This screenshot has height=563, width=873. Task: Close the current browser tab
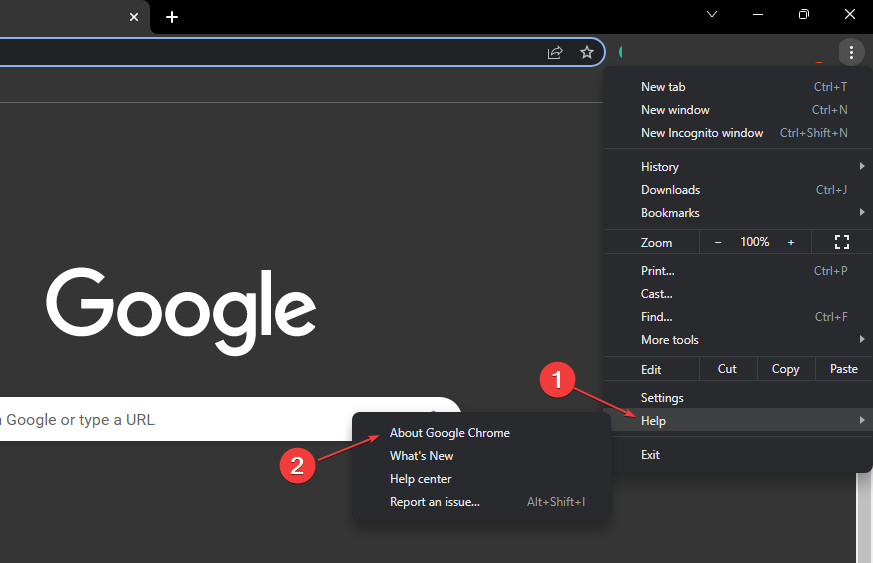[x=134, y=17]
